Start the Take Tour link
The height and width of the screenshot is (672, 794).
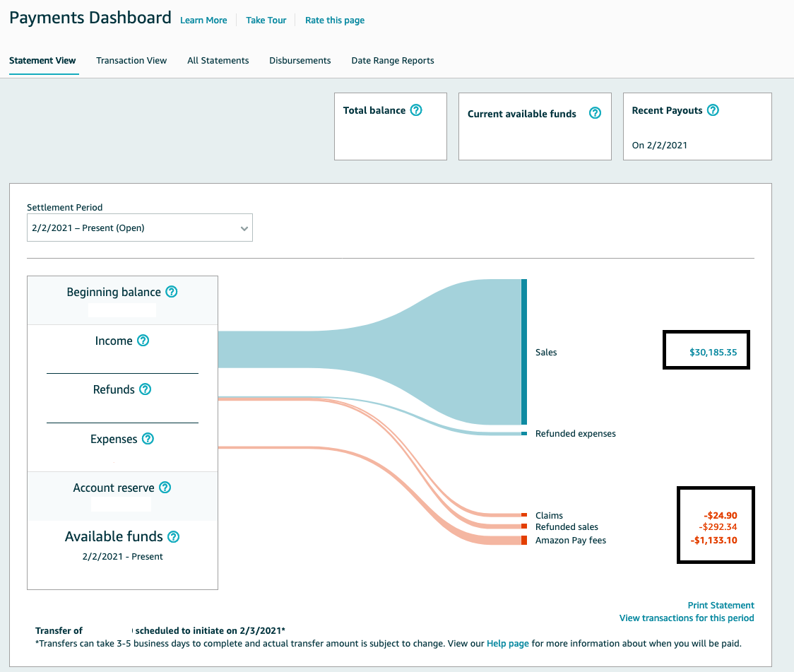pyautogui.click(x=266, y=20)
